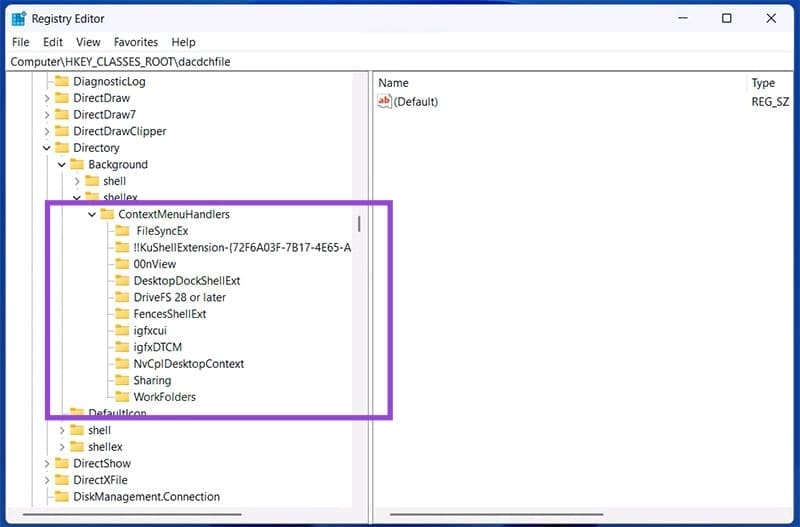
Task: Click the (Default) string value icon
Action: 384,101
